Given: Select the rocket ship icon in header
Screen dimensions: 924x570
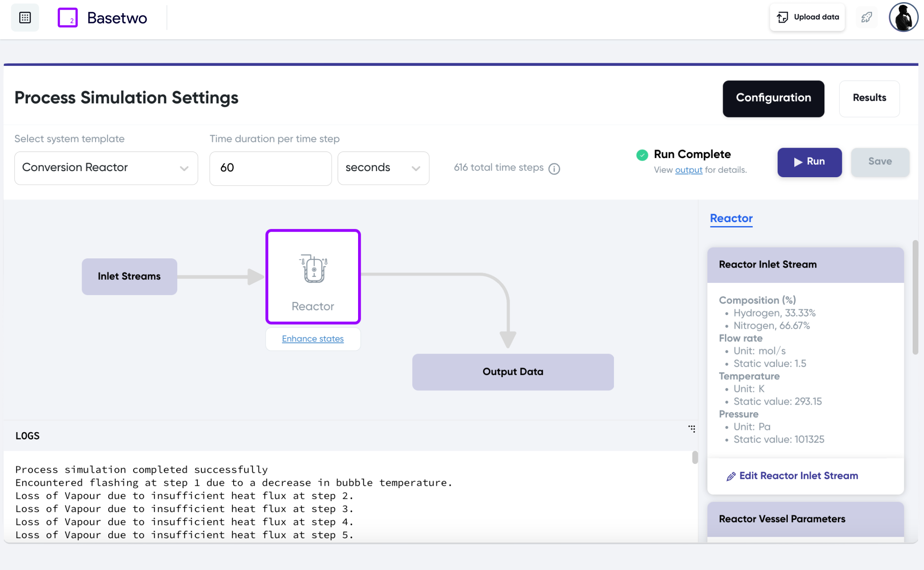Looking at the screenshot, I should point(867,17).
